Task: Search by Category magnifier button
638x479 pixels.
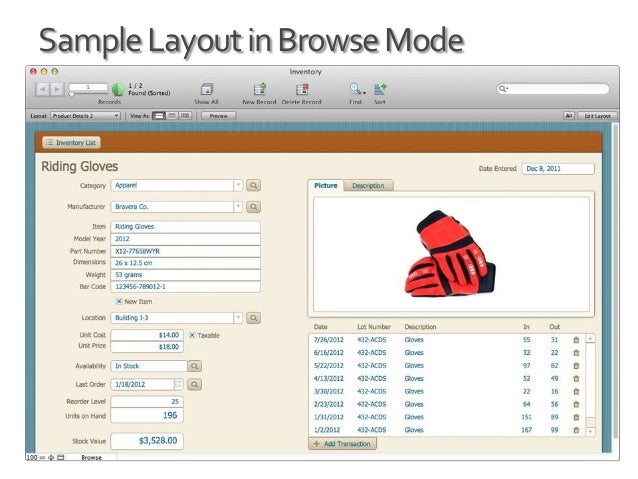Action: coord(253,186)
